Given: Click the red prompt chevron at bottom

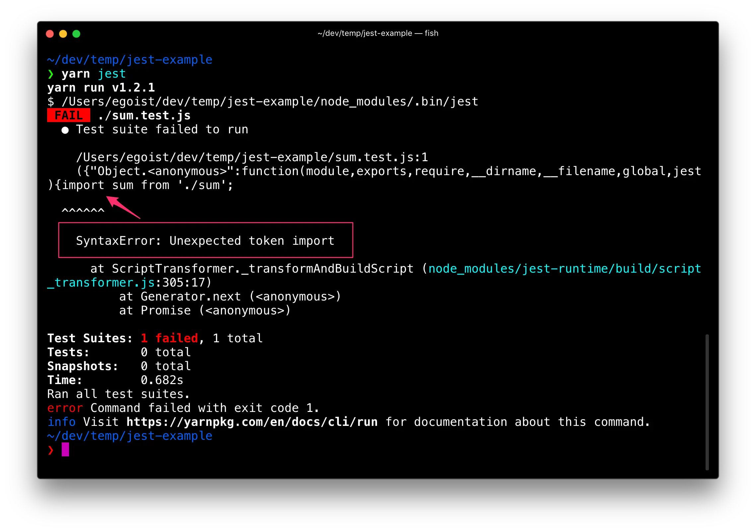Looking at the screenshot, I should [x=51, y=450].
